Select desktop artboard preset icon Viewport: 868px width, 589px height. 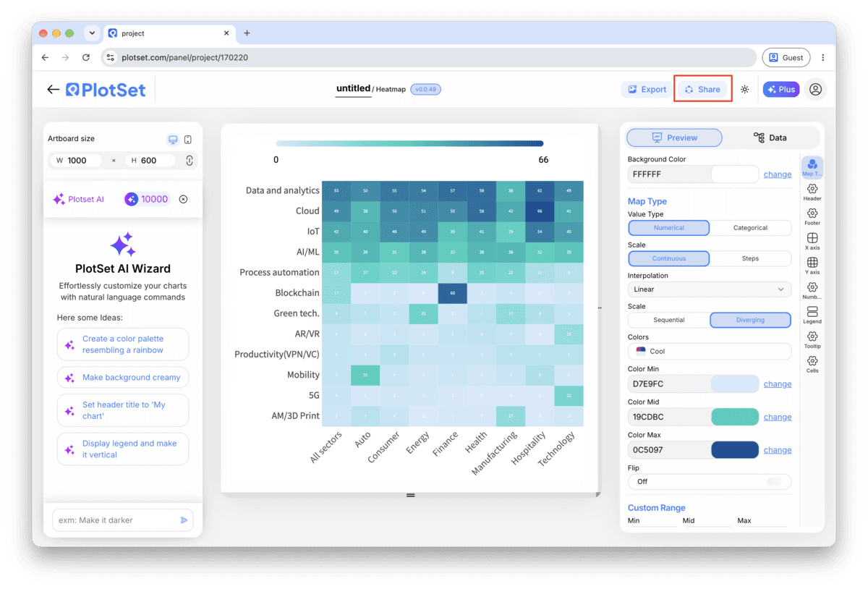click(x=173, y=139)
